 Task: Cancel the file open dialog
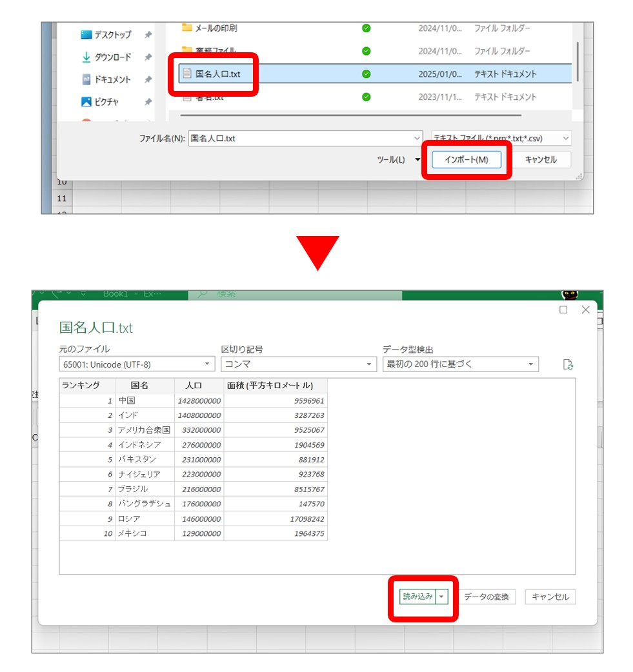[540, 160]
